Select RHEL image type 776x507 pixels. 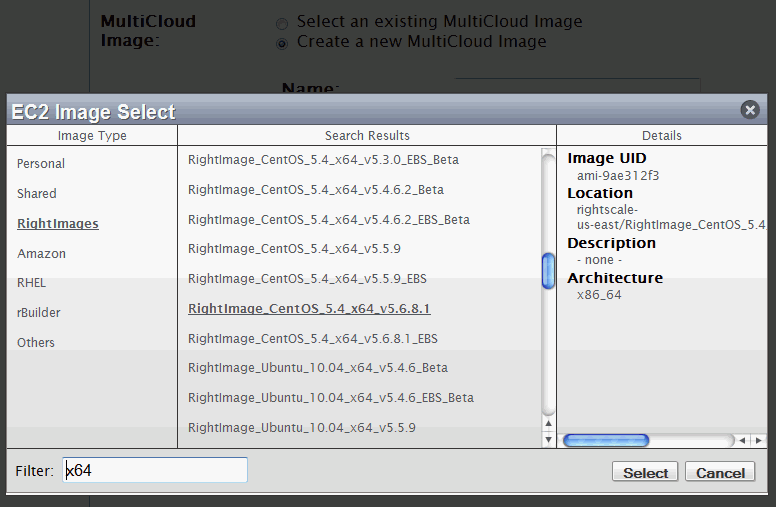31,283
